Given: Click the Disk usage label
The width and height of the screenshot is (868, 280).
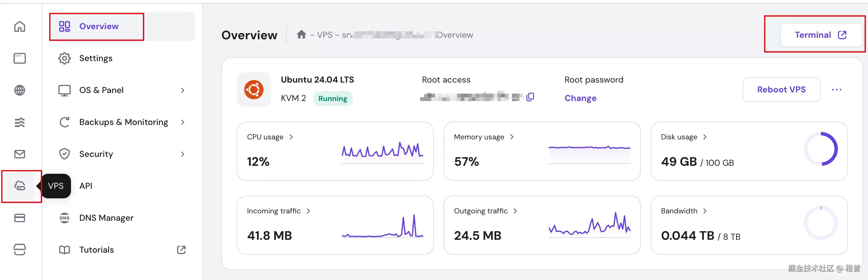Looking at the screenshot, I should coord(679,137).
